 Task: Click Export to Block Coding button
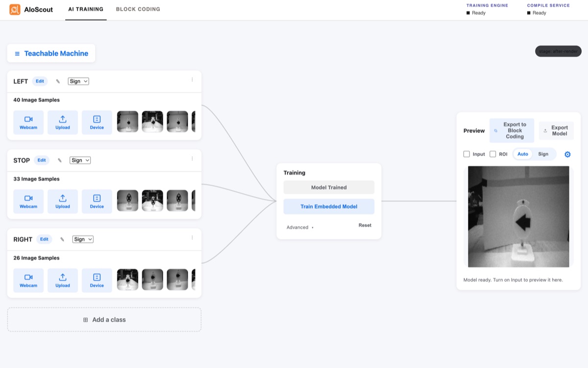(x=512, y=131)
